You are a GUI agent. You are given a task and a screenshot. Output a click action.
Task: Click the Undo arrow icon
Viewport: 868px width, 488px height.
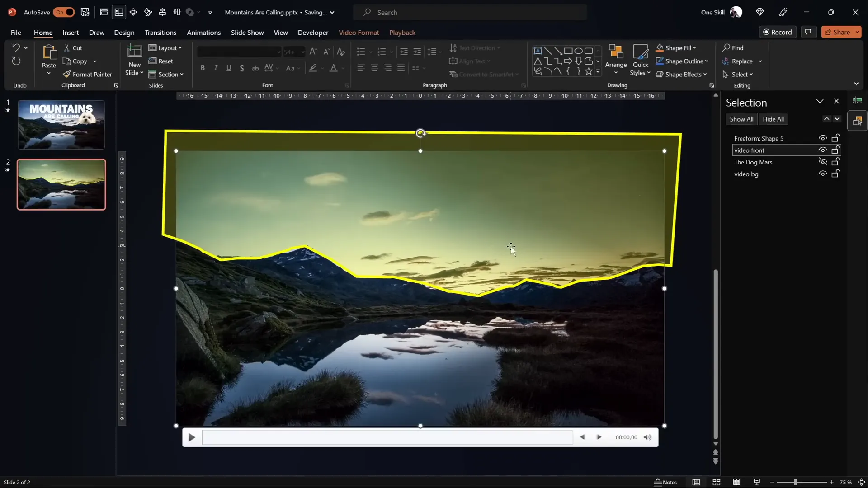click(x=16, y=47)
